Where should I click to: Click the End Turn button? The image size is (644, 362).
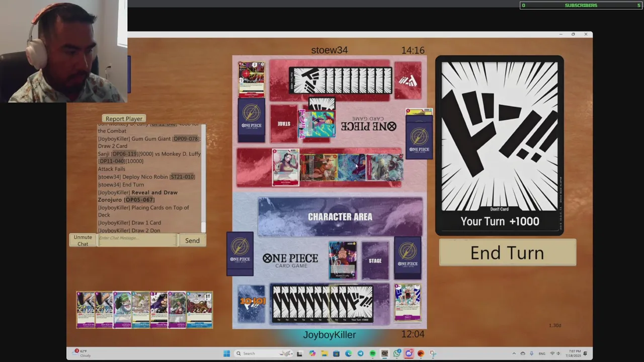(x=507, y=252)
